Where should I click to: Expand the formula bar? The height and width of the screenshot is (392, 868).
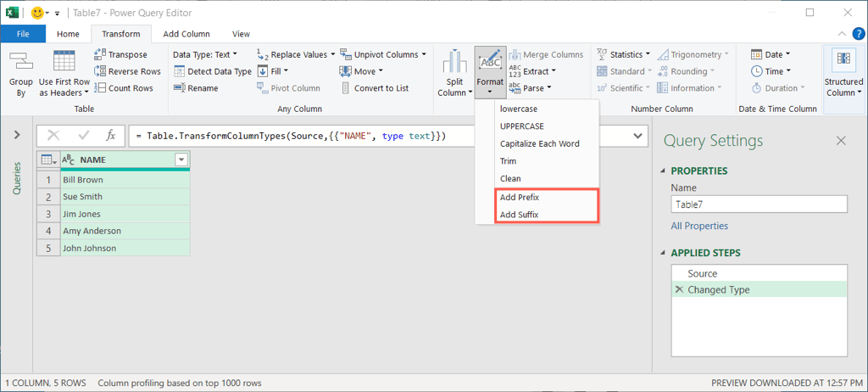(637, 136)
